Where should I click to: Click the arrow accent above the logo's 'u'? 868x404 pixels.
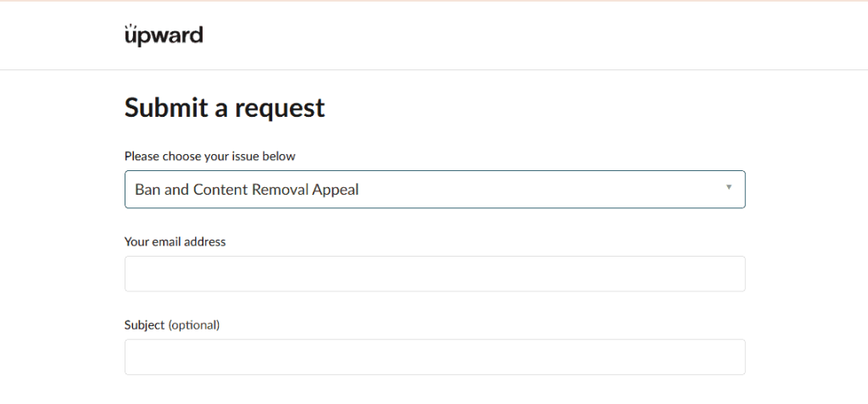tap(130, 27)
